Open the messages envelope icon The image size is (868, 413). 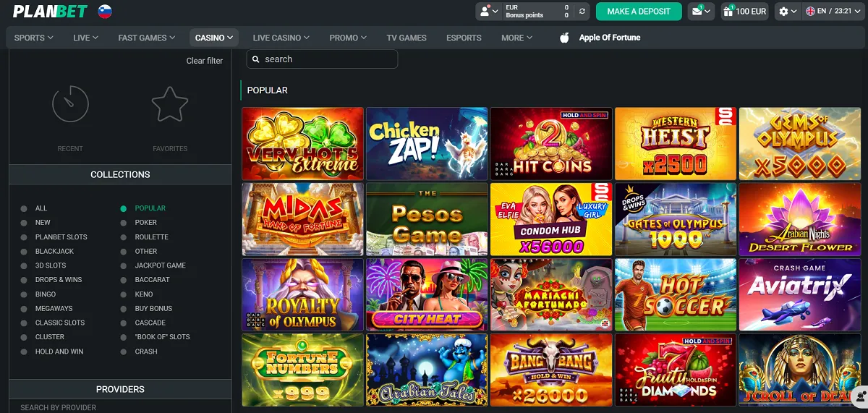point(697,12)
